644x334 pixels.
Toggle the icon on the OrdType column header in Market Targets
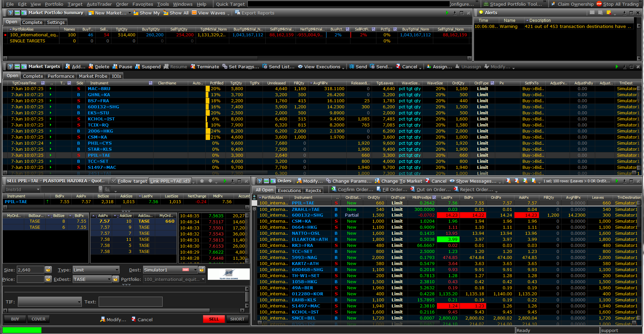493,83
